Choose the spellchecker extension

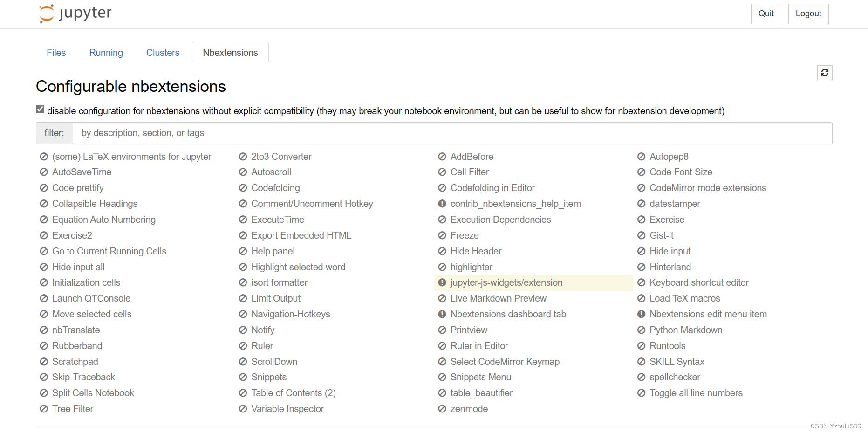[x=675, y=377]
